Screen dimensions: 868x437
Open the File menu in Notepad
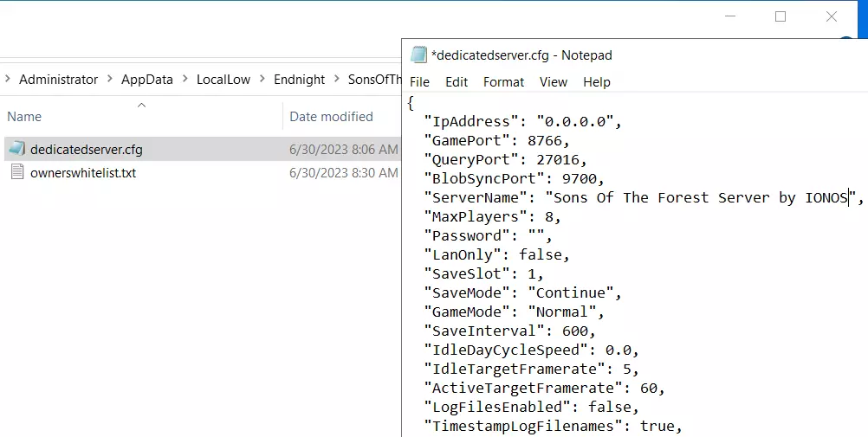(x=419, y=82)
